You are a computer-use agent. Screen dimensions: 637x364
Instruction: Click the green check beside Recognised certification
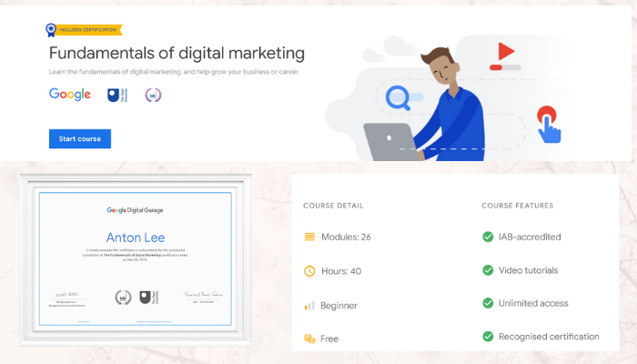tap(488, 337)
